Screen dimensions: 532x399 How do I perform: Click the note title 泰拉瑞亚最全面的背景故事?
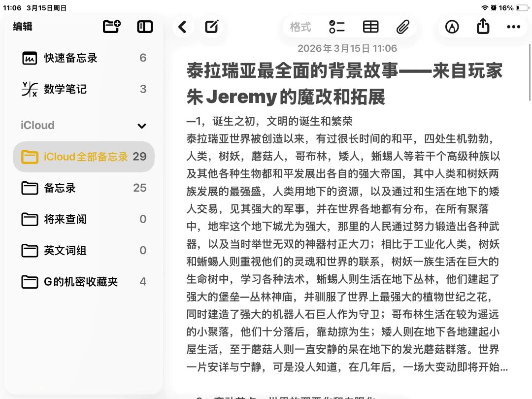[292, 71]
